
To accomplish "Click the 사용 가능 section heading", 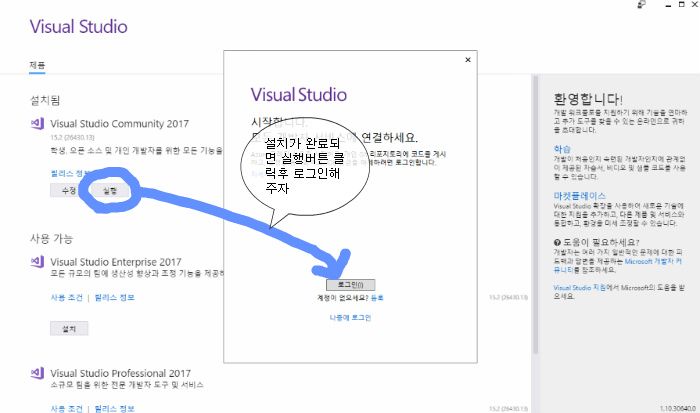I will point(51,238).
